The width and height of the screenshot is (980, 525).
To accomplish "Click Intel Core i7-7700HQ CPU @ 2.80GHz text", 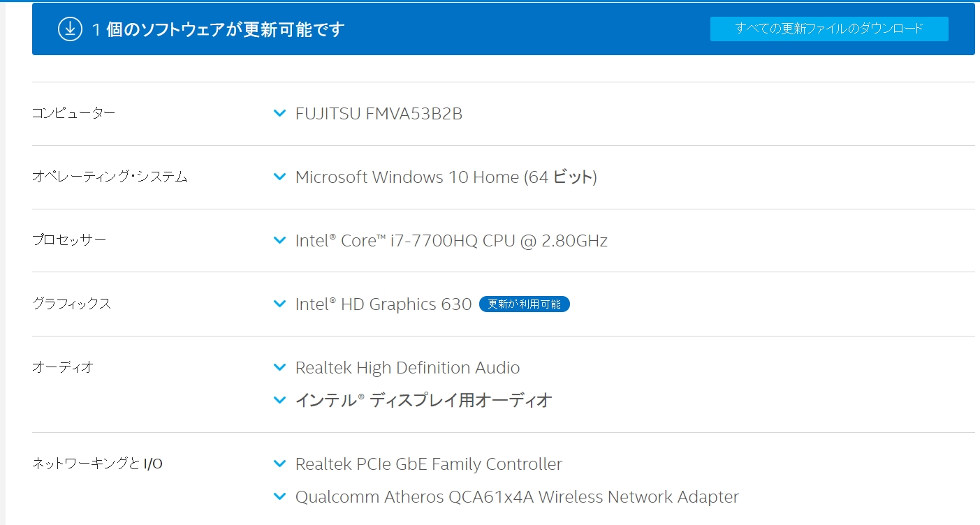I will pos(451,241).
